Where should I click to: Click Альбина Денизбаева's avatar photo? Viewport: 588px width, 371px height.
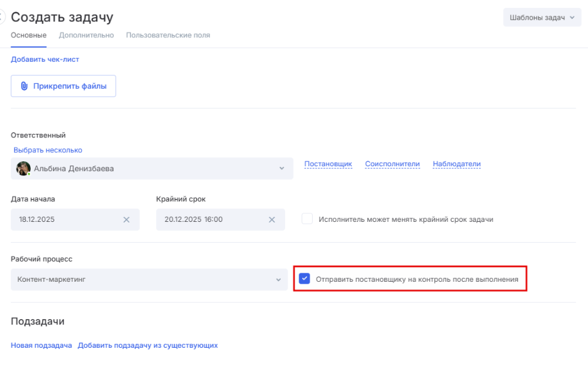[x=23, y=169]
